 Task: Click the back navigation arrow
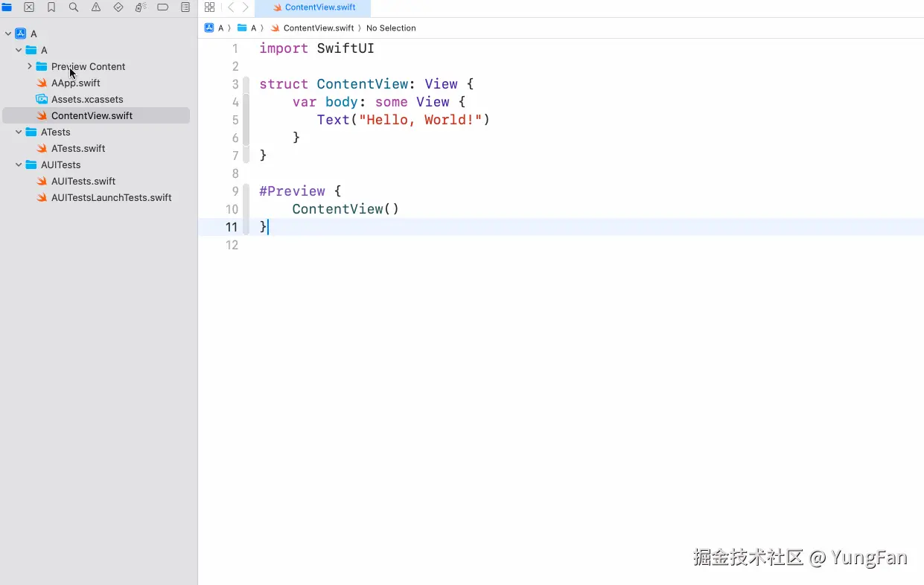pos(231,7)
